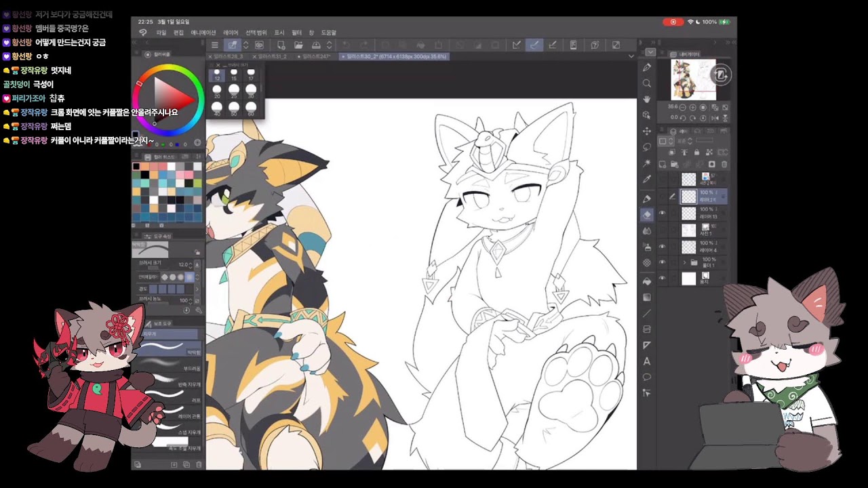Select the Balloon speech bubble tool
Viewport: 868px width, 488px height.
click(x=647, y=377)
